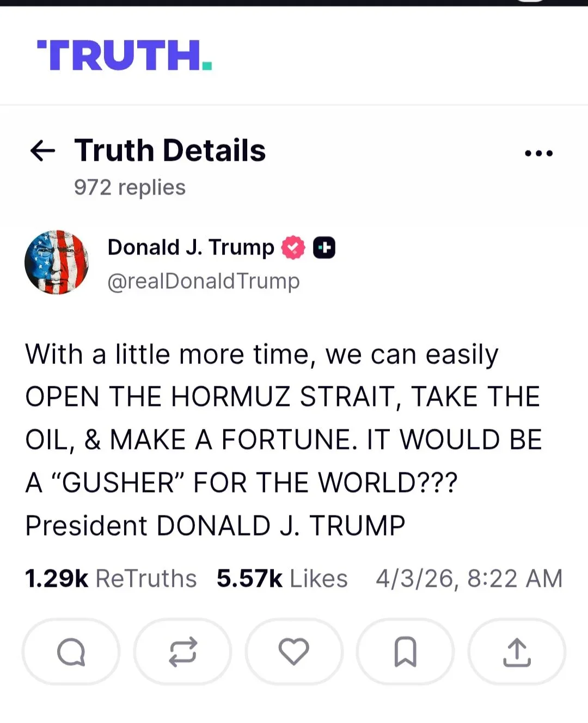Click the Truth Details page title
The width and height of the screenshot is (588, 723).
point(170,150)
